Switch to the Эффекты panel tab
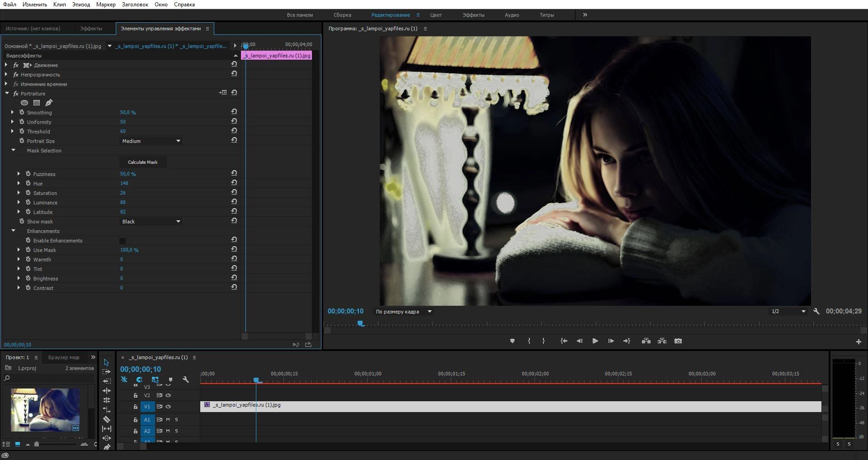Image resolution: width=868 pixels, height=460 pixels. 91,28
